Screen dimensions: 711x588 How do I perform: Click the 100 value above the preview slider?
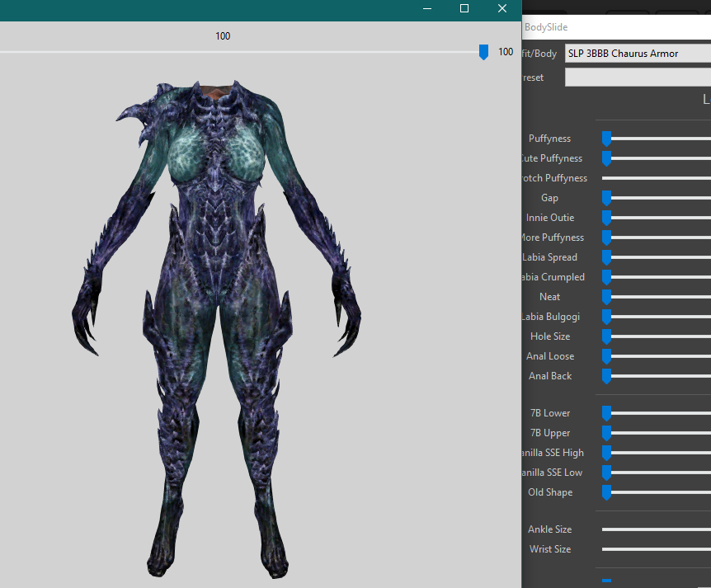(223, 36)
